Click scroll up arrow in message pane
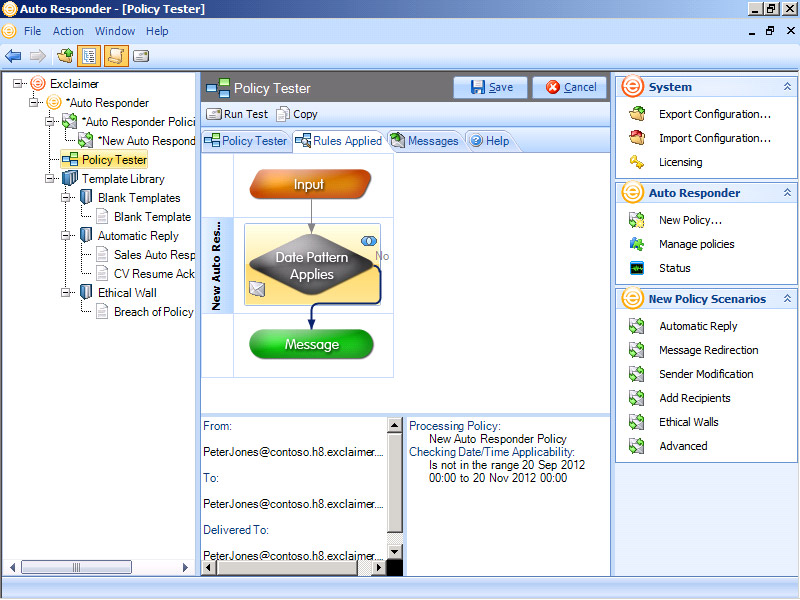This screenshot has width=800, height=600. [x=394, y=424]
